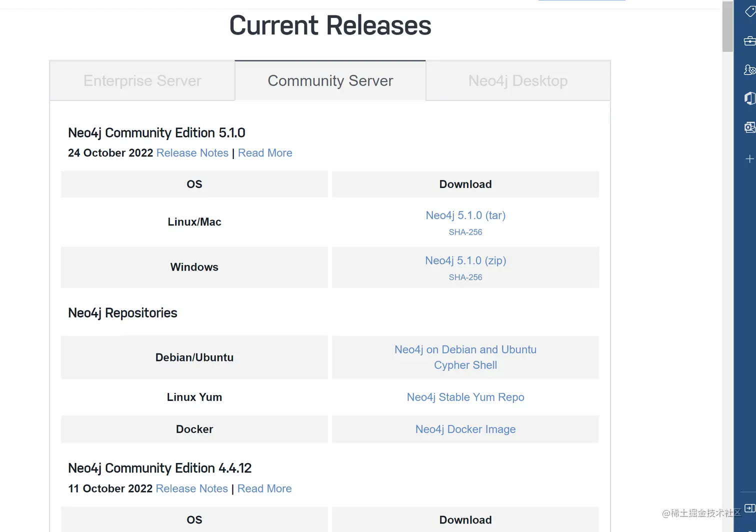Click the plus icon to customize sidebar

pyautogui.click(x=749, y=159)
